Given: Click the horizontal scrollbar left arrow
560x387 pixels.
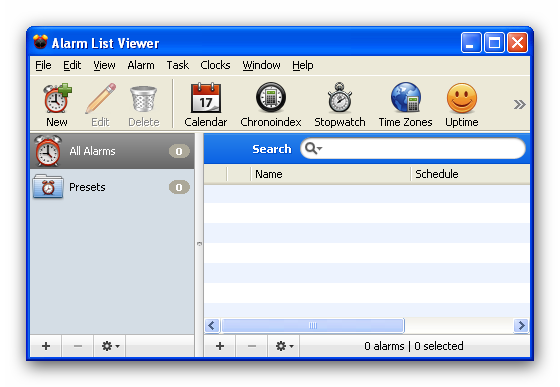Looking at the screenshot, I should (212, 326).
